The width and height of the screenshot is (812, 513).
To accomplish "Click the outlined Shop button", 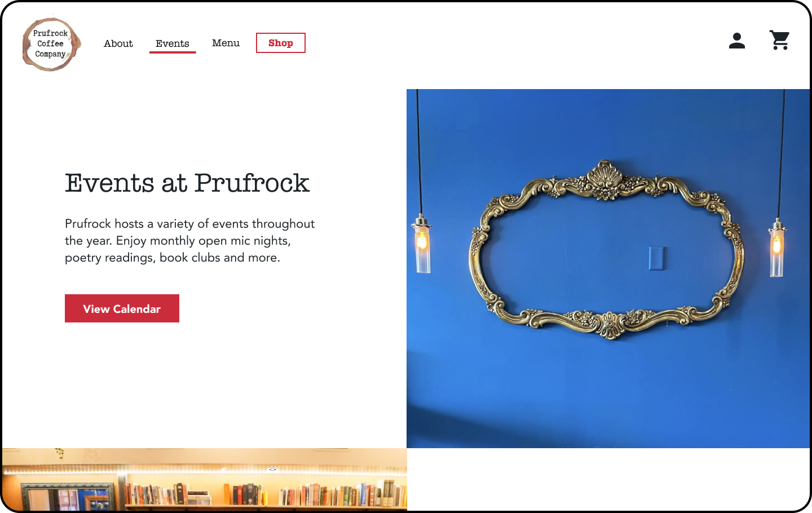I will [x=281, y=43].
